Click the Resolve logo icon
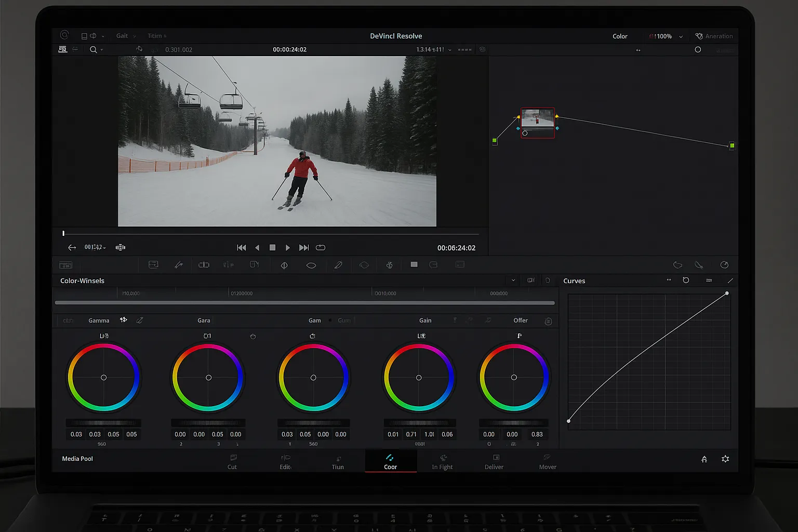798x532 pixels. click(64, 35)
